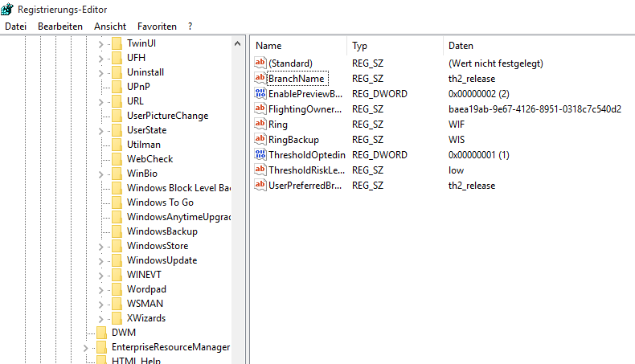This screenshot has height=364, width=635.
Task: Select the RingBackup value name
Action: (x=293, y=140)
